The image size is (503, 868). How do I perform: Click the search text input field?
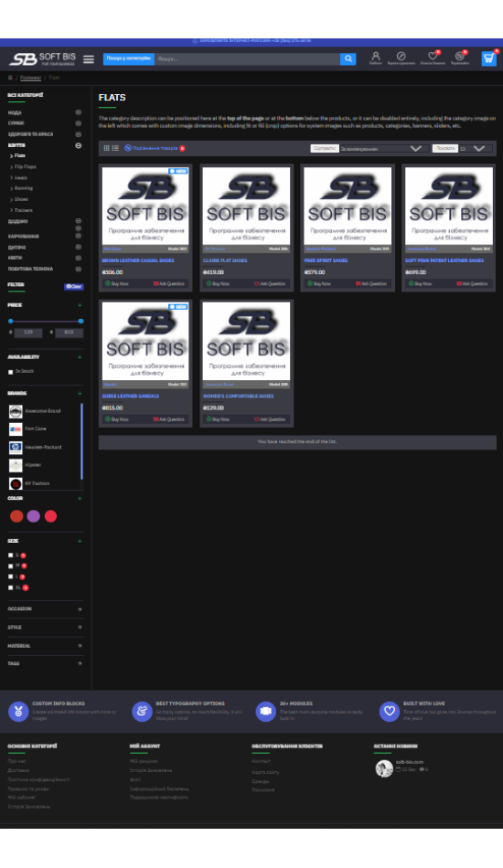247,58
